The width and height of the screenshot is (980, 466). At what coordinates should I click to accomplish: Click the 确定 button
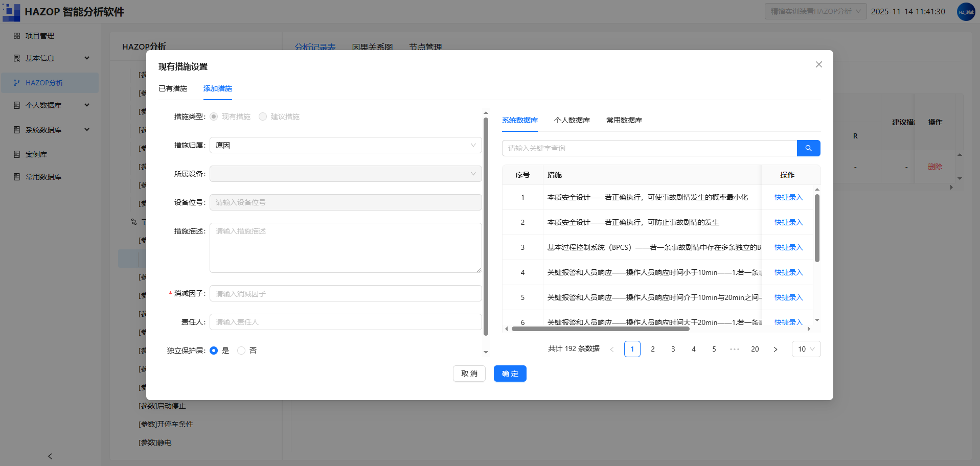(510, 374)
